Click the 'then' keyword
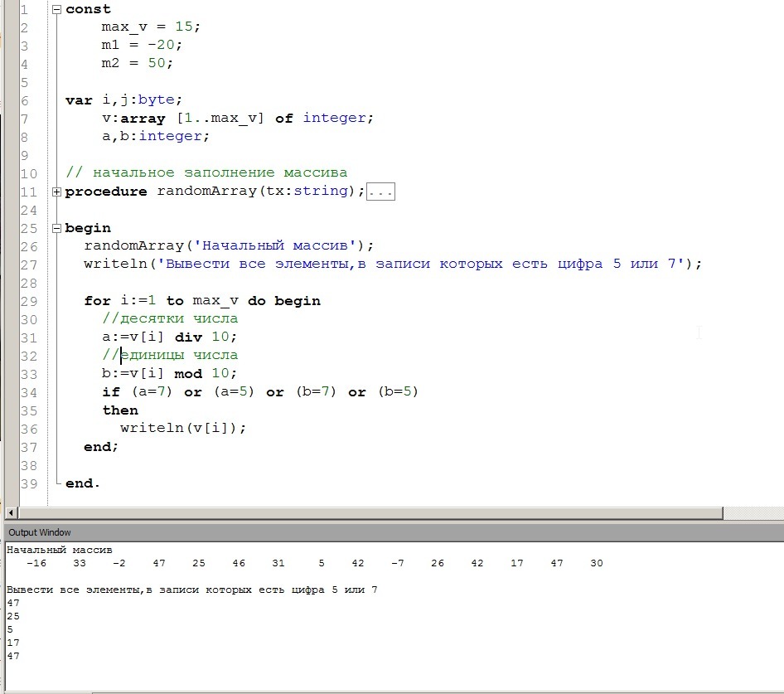This screenshot has height=694, width=784. [x=120, y=410]
